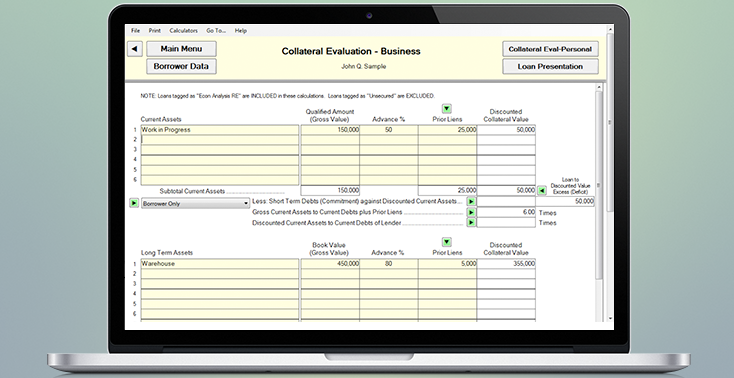This screenshot has width=734, height=378.
Task: Open the Go To... menu
Action: [x=216, y=30]
